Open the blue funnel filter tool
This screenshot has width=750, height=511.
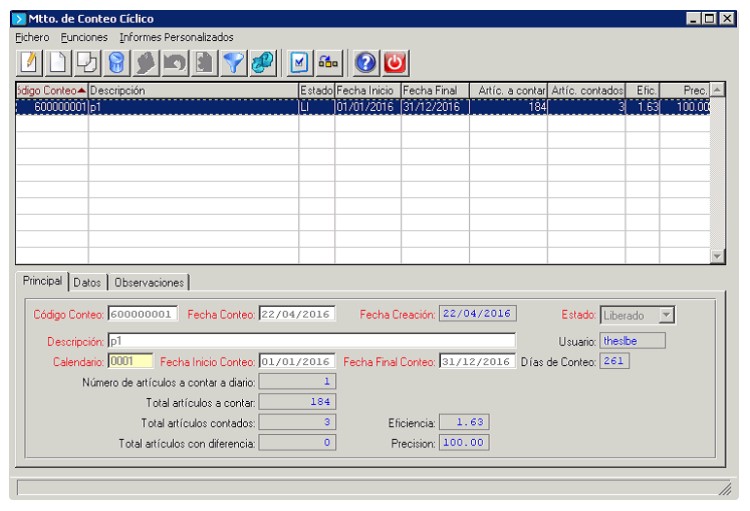(233, 63)
